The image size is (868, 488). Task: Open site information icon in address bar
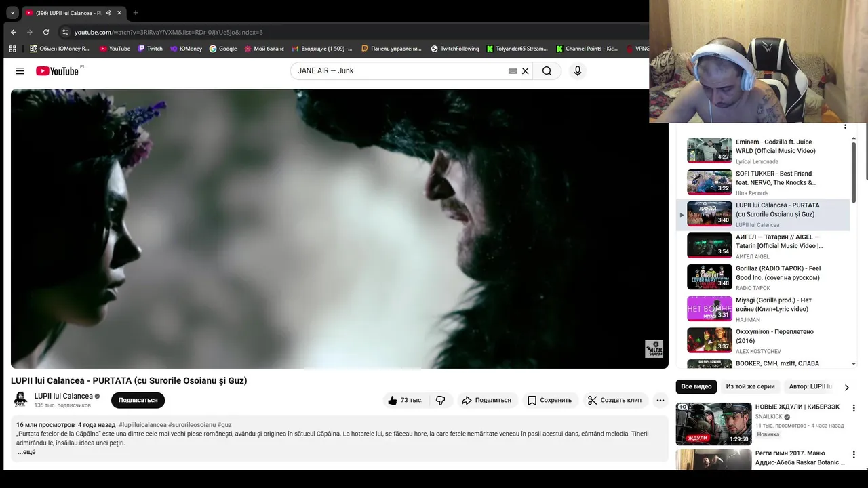(65, 32)
